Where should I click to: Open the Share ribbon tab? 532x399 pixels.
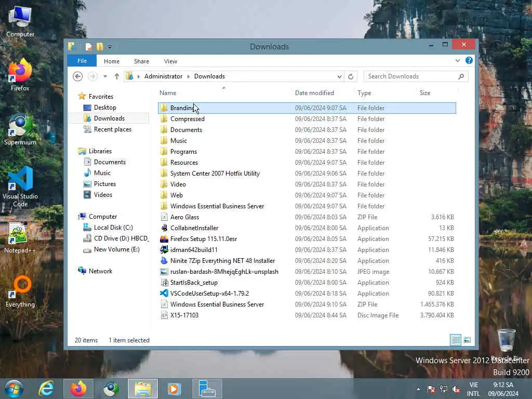[141, 61]
